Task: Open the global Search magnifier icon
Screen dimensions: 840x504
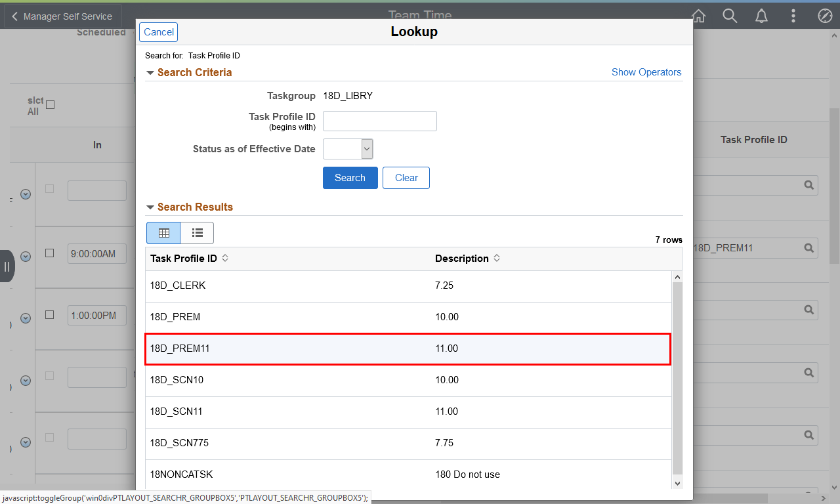Action: click(730, 16)
